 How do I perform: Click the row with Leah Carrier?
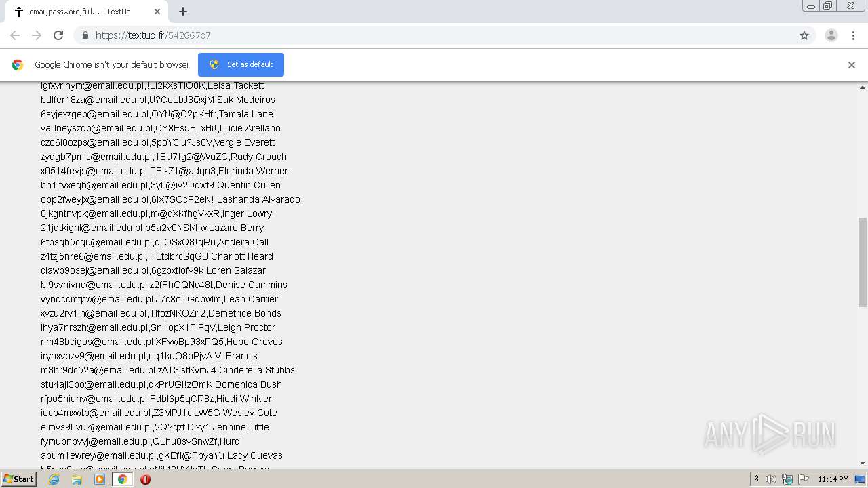pyautogui.click(x=159, y=299)
